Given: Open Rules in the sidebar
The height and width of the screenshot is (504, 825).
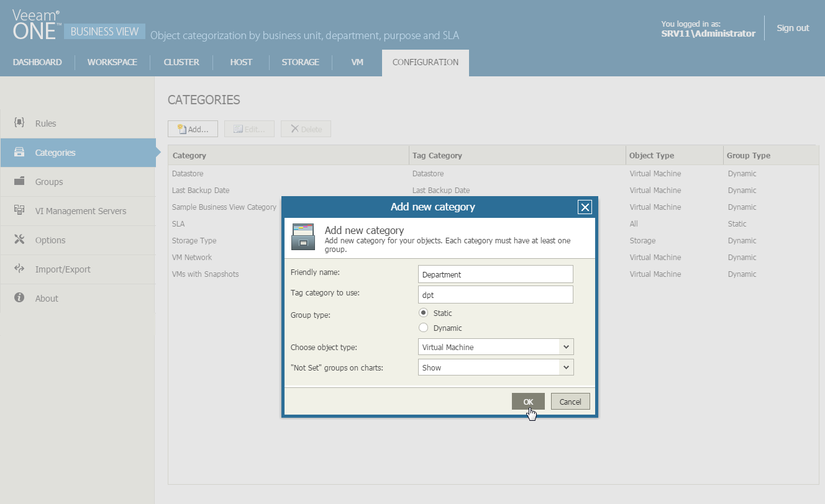Looking at the screenshot, I should (x=78, y=124).
